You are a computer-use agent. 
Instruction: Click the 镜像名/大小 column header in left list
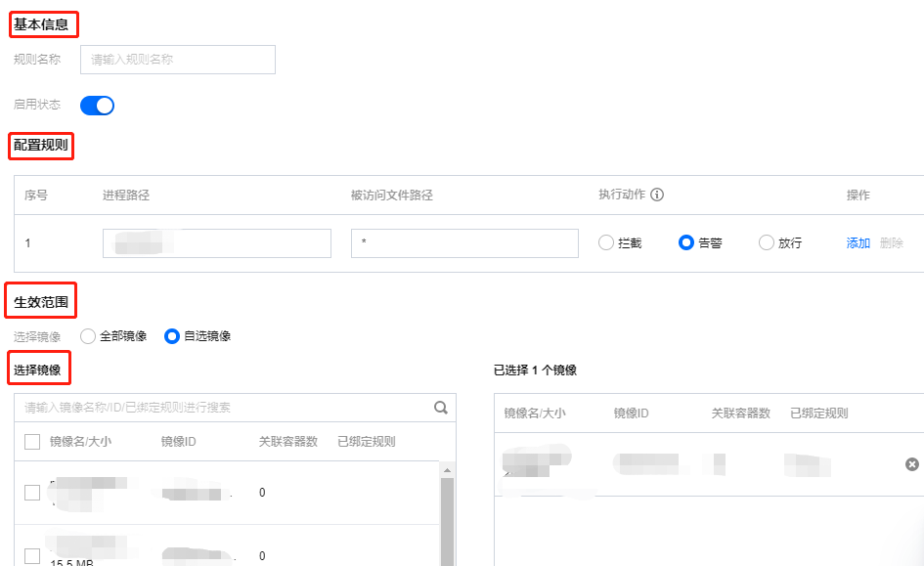[80, 442]
